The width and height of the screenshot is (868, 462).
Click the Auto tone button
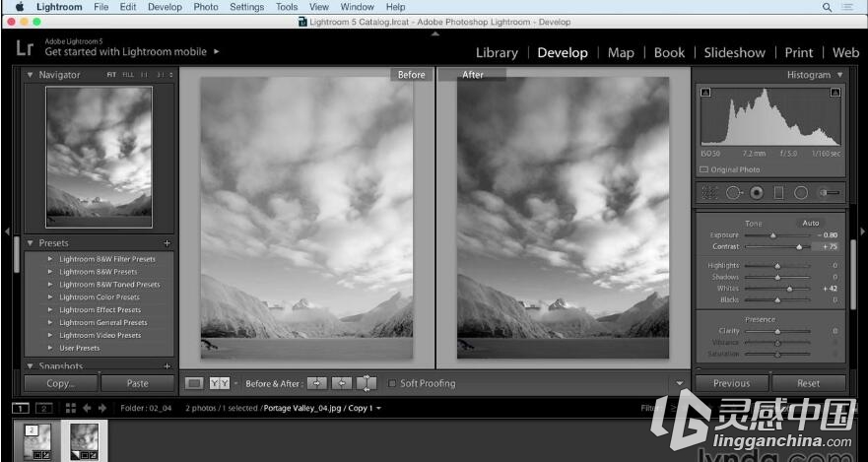tap(811, 223)
